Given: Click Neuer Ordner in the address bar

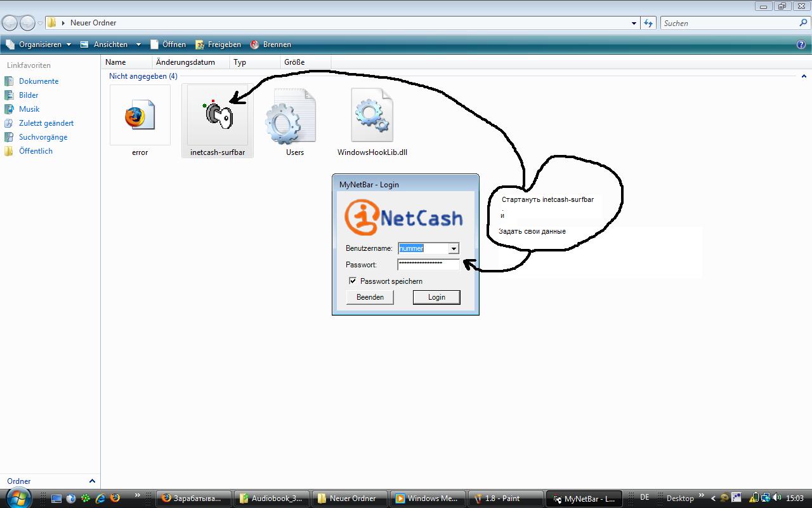Looking at the screenshot, I should pos(93,23).
